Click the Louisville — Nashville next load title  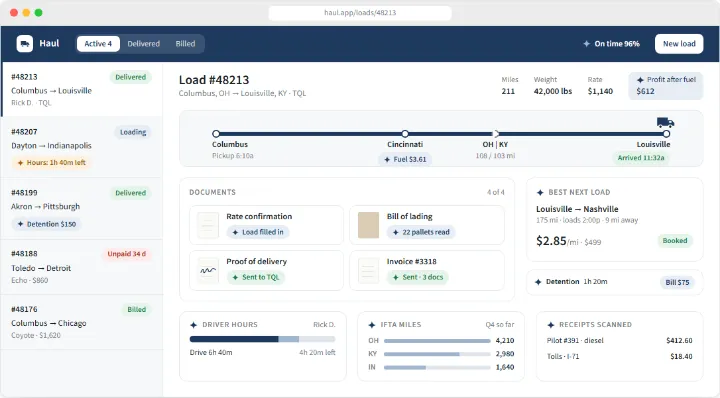click(577, 209)
